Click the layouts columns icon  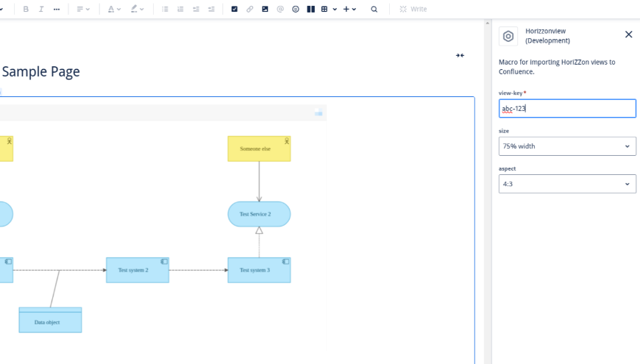tap(310, 10)
